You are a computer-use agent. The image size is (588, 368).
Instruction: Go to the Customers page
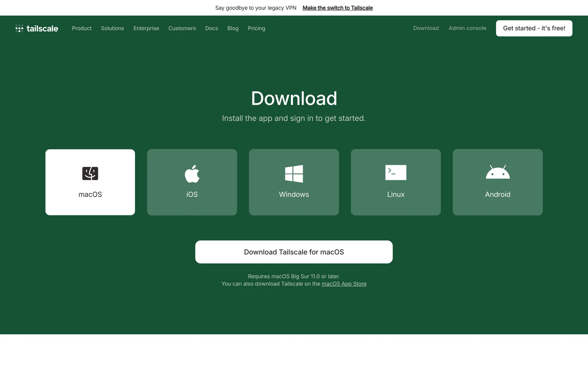click(x=182, y=28)
